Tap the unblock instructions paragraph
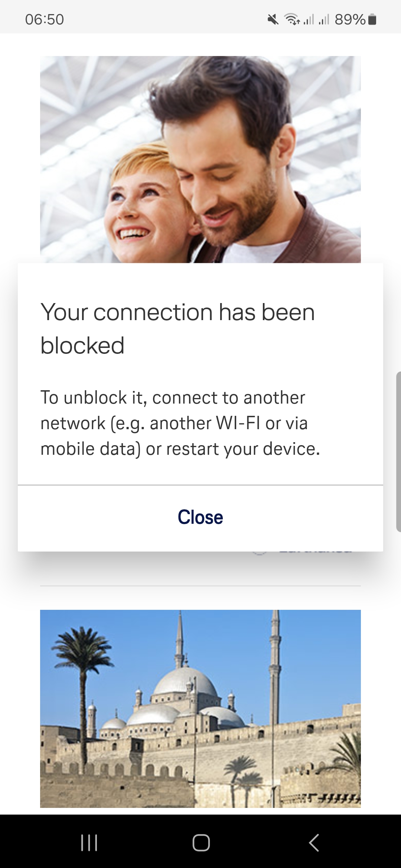This screenshot has width=401, height=868. [x=180, y=423]
